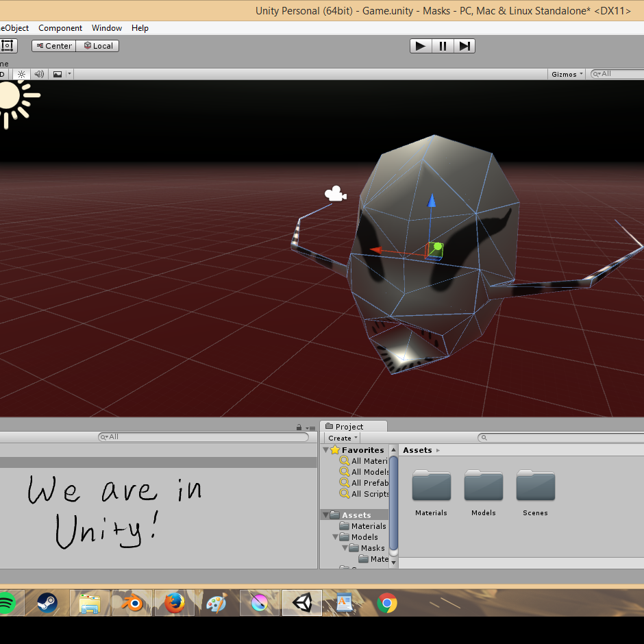Toggle scene audio with the speaker icon
The height and width of the screenshot is (644, 644).
(39, 74)
